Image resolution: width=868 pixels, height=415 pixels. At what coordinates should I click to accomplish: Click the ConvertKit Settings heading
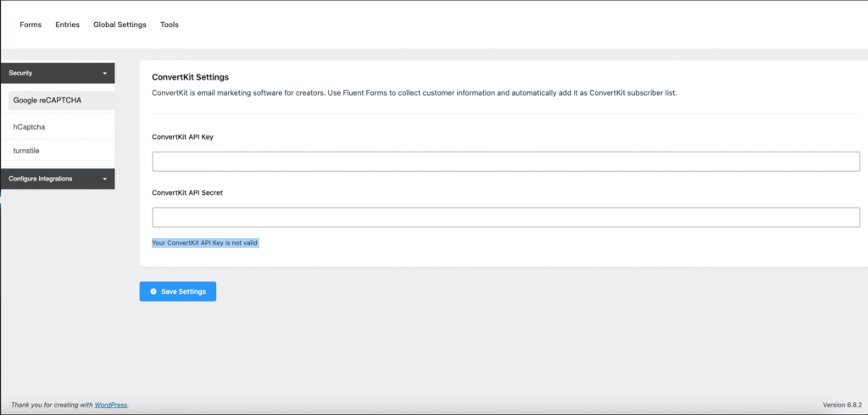click(190, 77)
